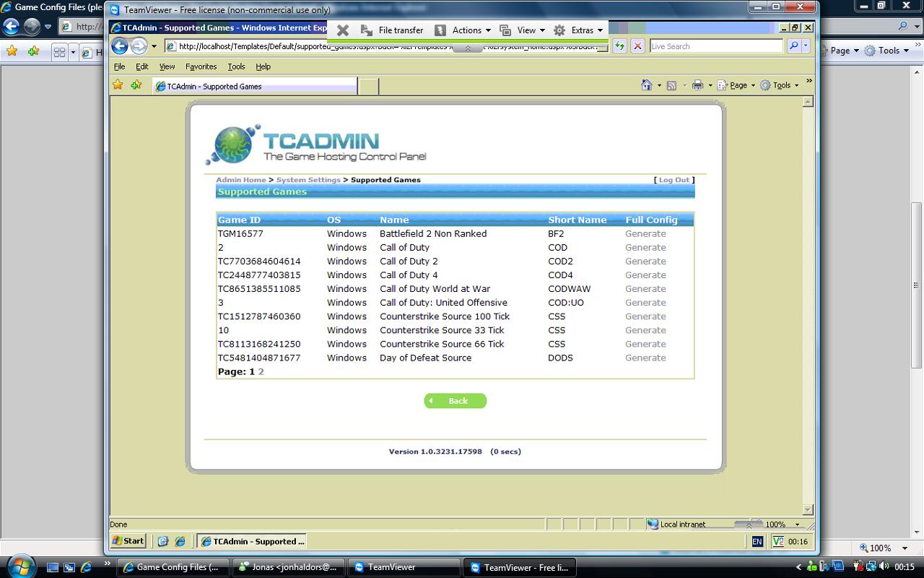Click Generate for Counterstrike Source 100 Tick
The width and height of the screenshot is (924, 578).
click(x=645, y=316)
